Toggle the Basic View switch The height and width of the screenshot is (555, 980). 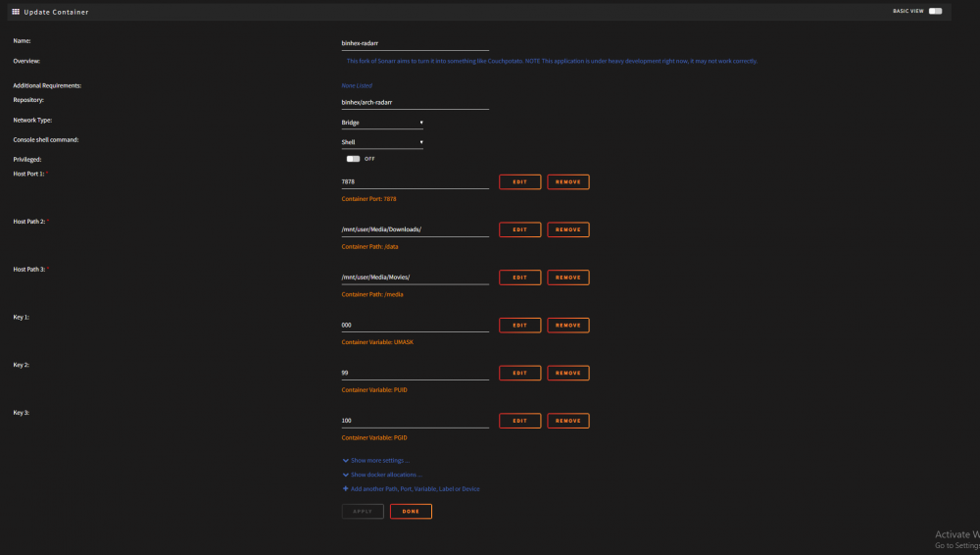pos(935,11)
